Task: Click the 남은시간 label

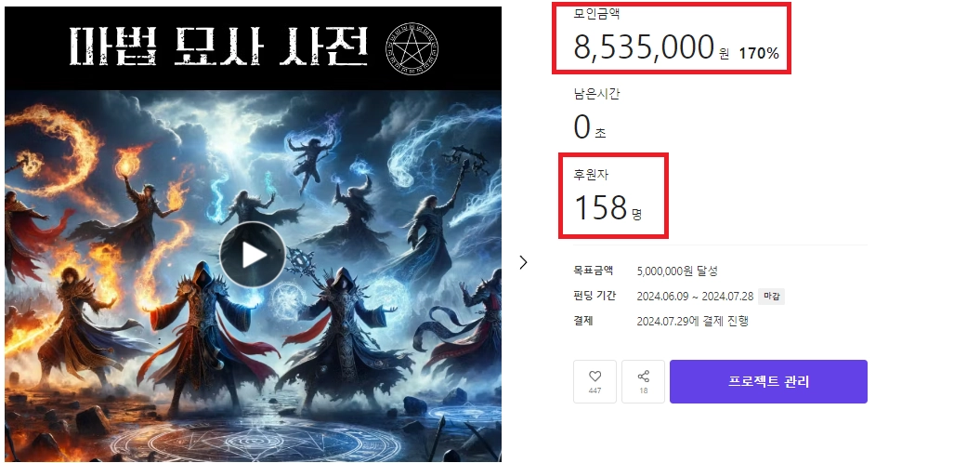Action: tap(596, 95)
